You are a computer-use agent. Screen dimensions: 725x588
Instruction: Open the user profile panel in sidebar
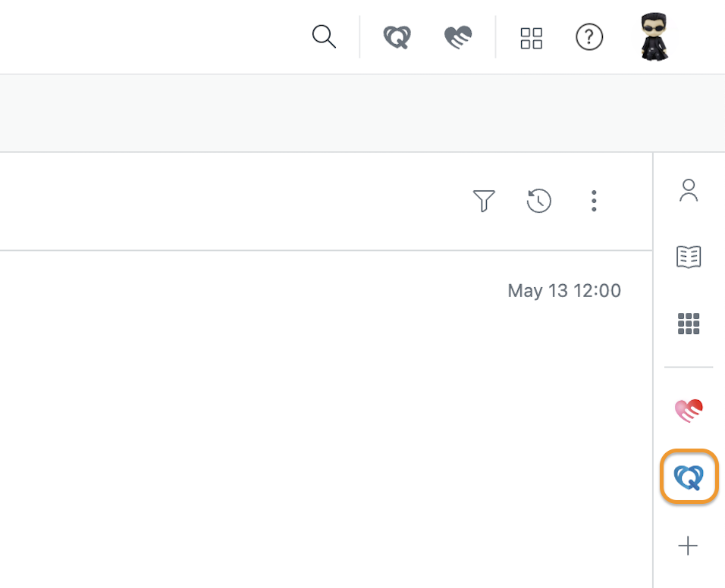tap(689, 190)
